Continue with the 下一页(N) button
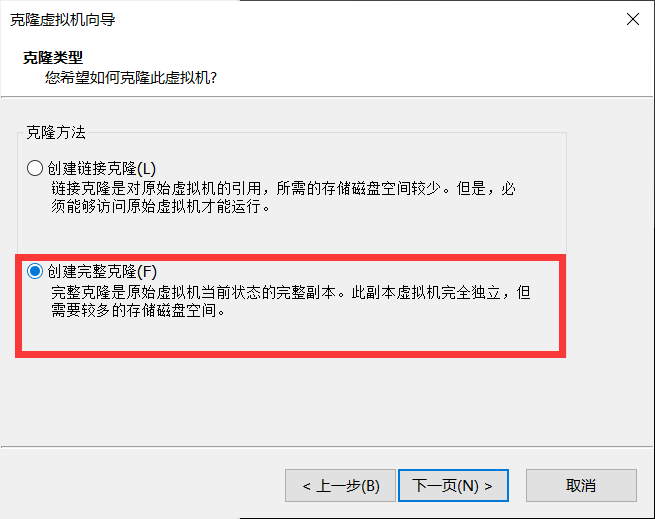This screenshot has height=519, width=655. pyautogui.click(x=453, y=486)
